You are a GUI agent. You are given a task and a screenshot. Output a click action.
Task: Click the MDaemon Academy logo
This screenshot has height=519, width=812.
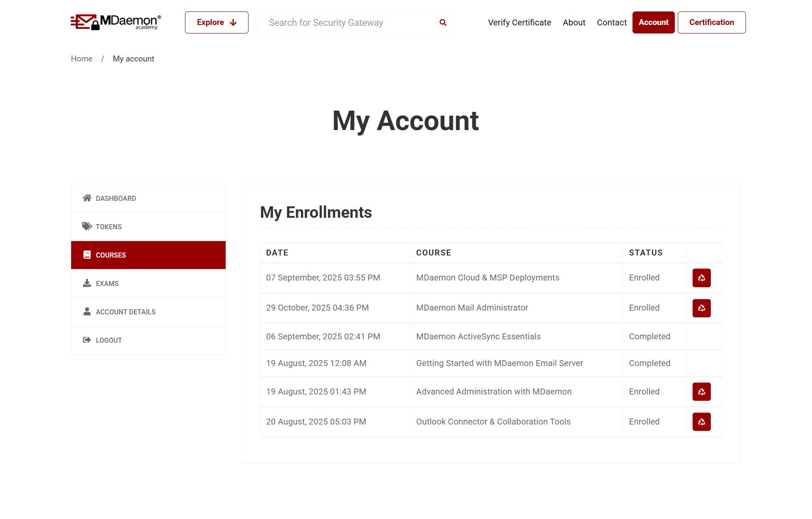point(116,22)
